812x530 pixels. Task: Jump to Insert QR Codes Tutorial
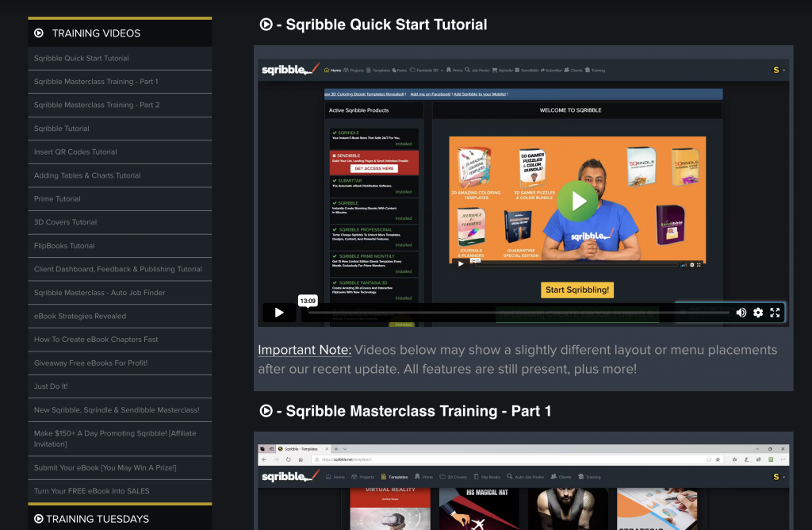[120, 152]
